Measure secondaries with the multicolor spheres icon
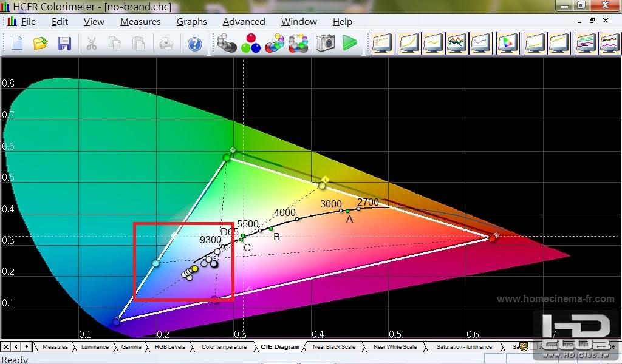Screen dimensions: 622x364 (275, 43)
